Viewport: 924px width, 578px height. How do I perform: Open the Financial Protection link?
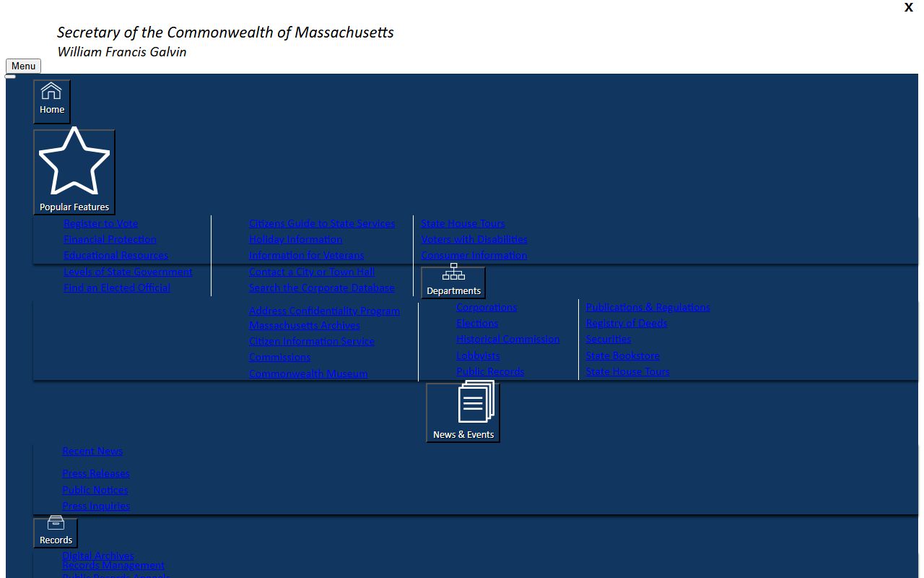(x=110, y=239)
